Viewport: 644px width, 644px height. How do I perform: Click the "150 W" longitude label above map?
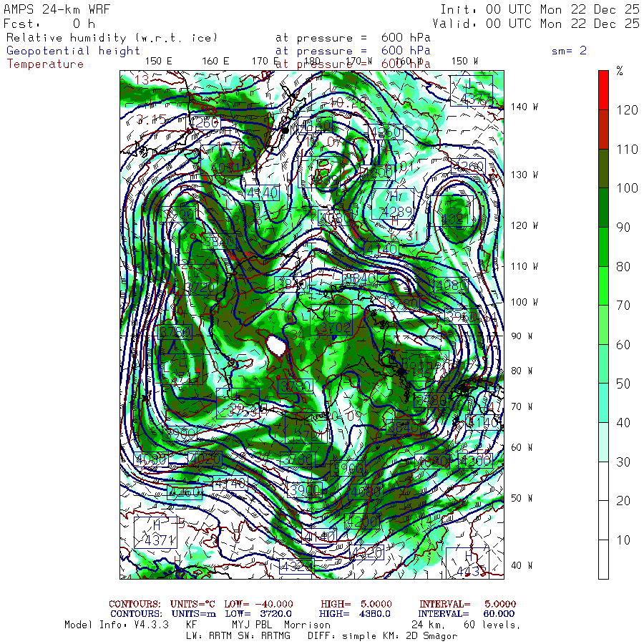pos(464,62)
